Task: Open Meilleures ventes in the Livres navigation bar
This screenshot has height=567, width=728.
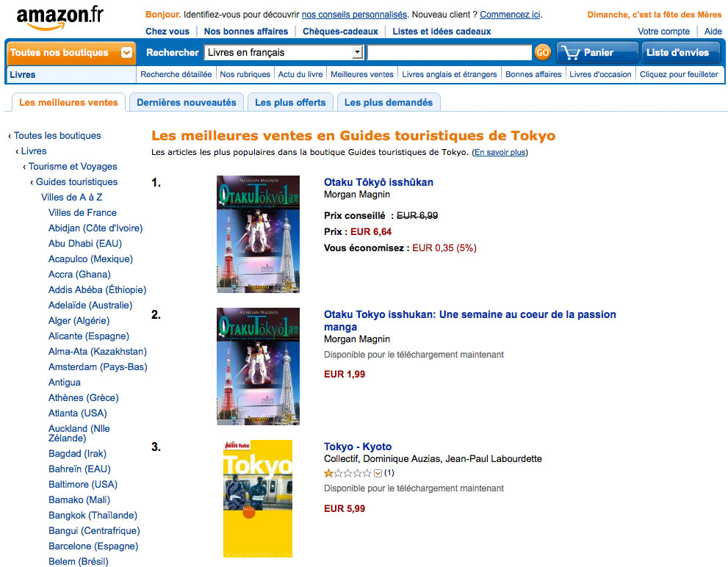Action: (361, 74)
